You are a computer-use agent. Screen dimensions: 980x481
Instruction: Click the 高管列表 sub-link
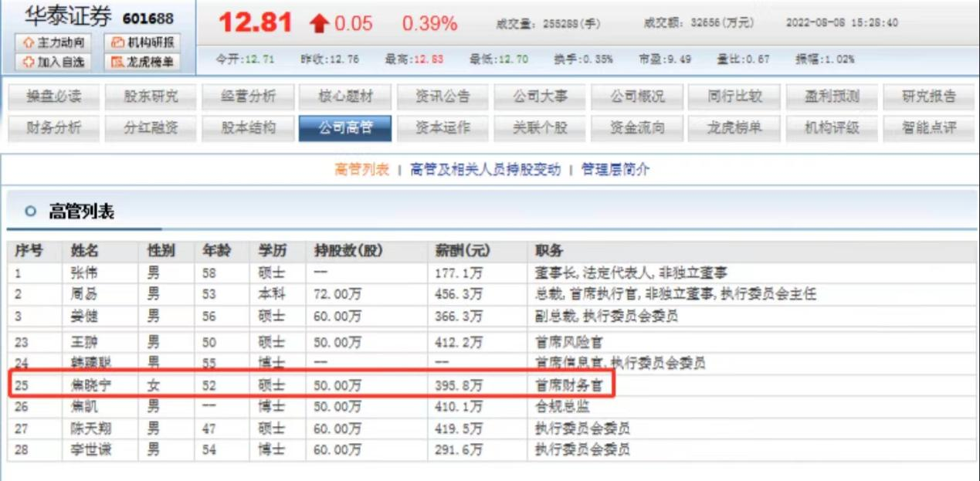pyautogui.click(x=361, y=170)
